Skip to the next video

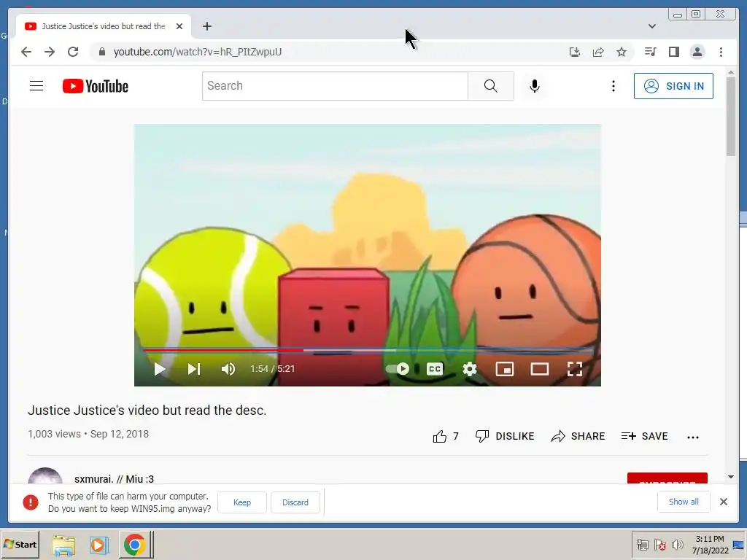click(194, 369)
